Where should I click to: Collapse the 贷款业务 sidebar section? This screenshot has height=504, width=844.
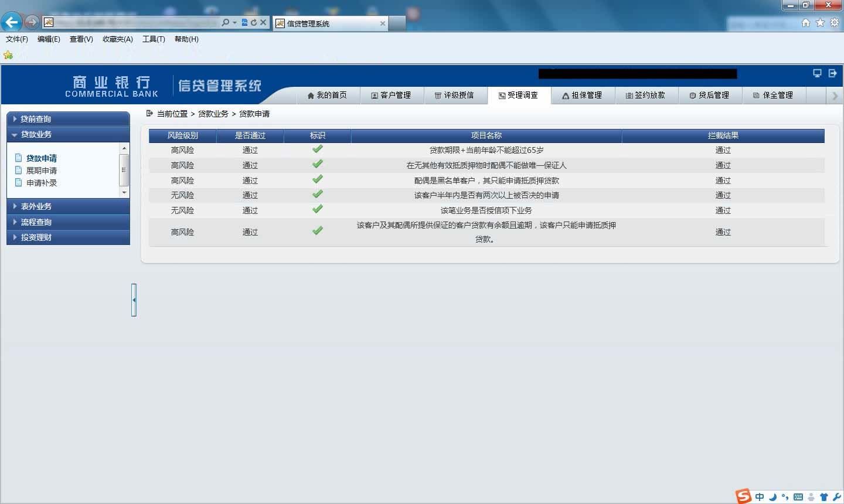pyautogui.click(x=68, y=134)
